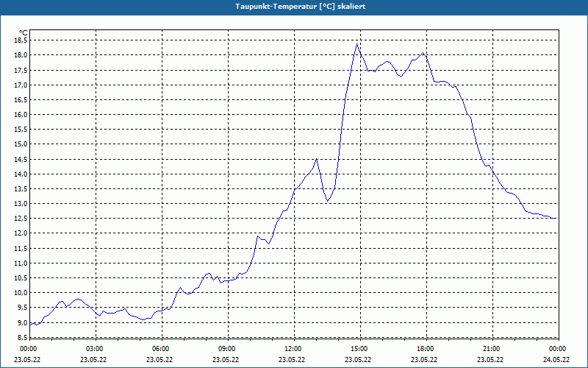Click the 15,0 y-axis label
Viewport: 588px width, 368px height.
[x=21, y=144]
